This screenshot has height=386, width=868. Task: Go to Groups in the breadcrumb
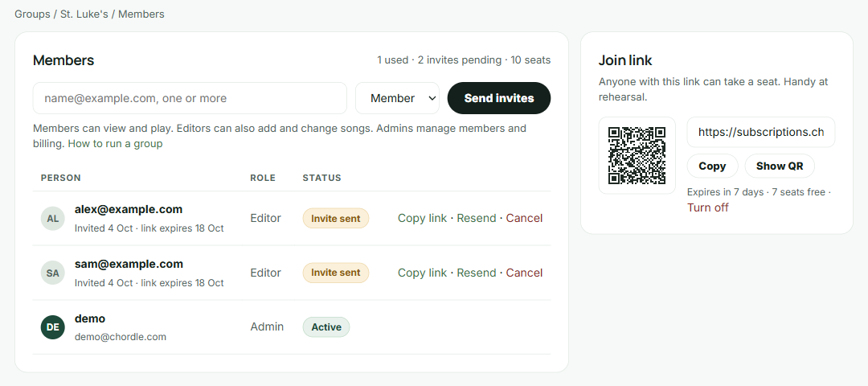(x=32, y=14)
